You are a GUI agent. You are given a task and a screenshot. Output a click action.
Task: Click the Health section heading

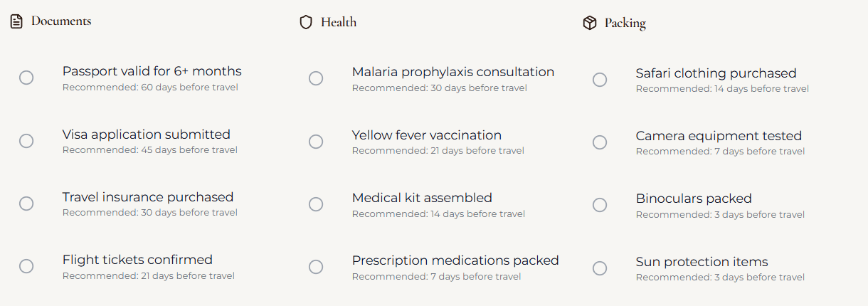click(x=339, y=23)
